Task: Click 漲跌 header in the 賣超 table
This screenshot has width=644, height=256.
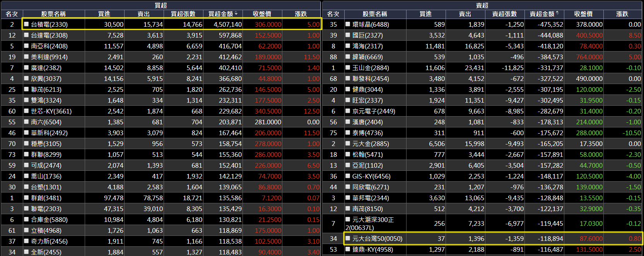Action: tap(622, 14)
